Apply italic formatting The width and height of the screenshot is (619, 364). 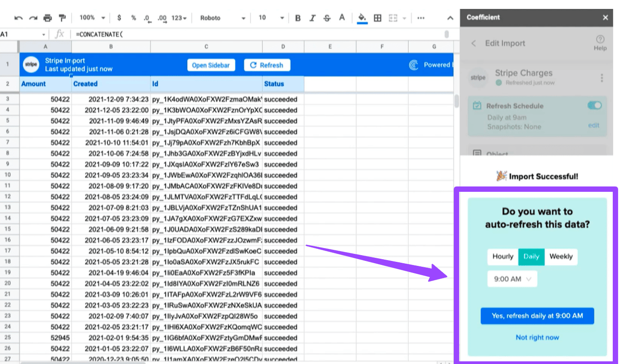313,18
